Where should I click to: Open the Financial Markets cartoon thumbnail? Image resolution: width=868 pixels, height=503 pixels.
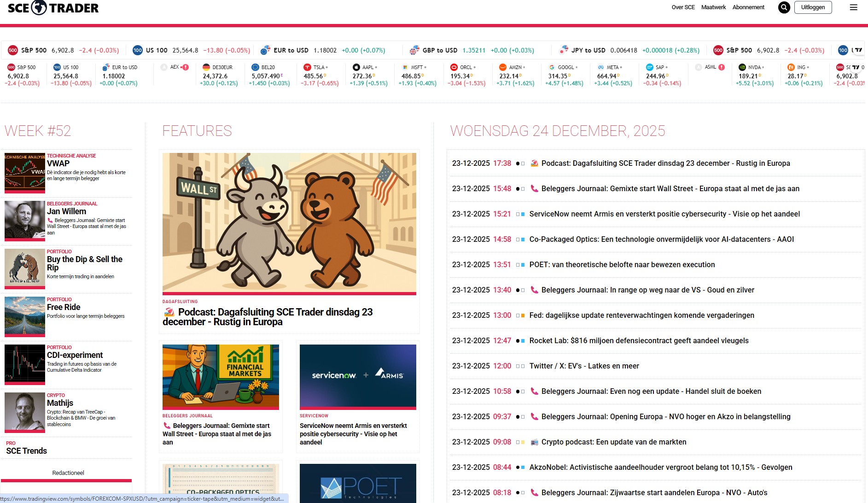(x=221, y=376)
